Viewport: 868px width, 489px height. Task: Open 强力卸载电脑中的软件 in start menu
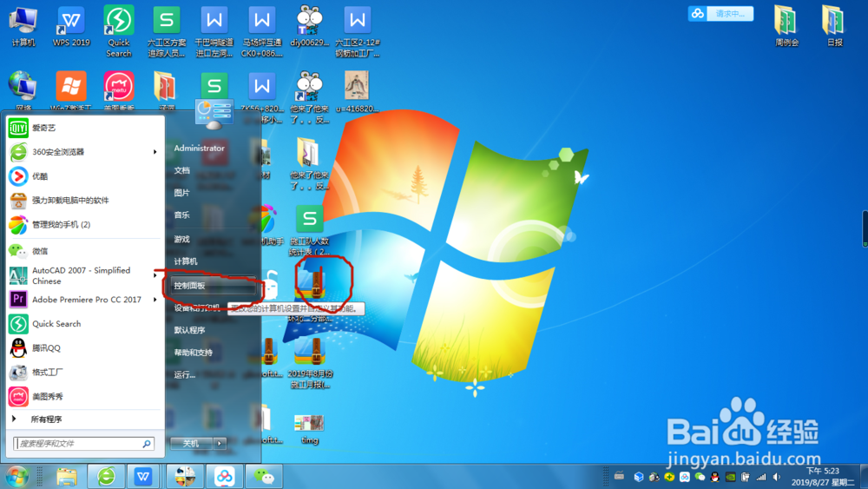85,201
